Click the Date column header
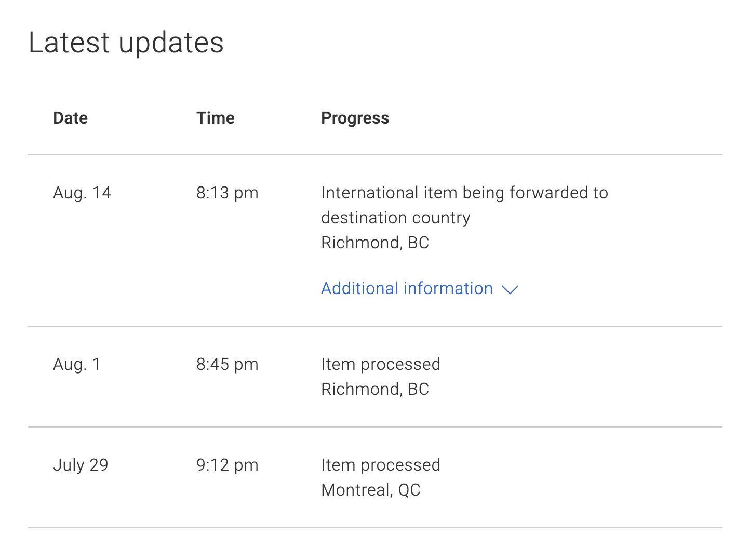749x560 pixels. click(x=70, y=118)
